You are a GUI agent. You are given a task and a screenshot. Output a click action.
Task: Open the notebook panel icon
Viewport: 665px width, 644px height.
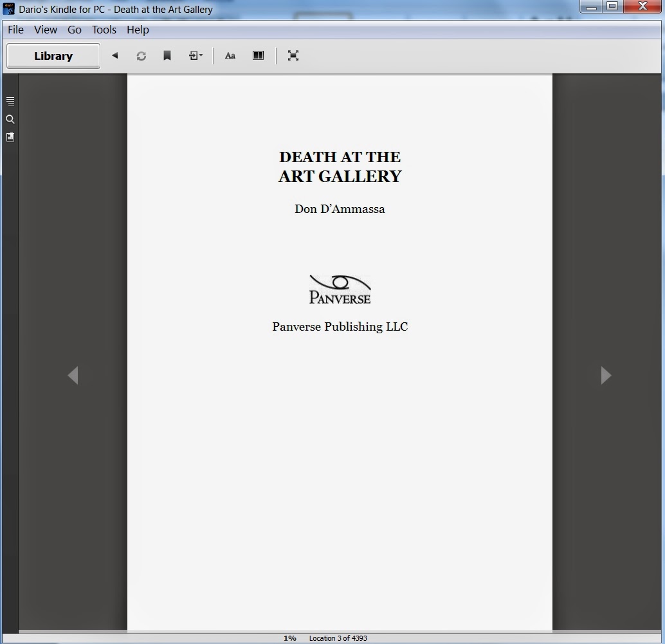point(10,137)
